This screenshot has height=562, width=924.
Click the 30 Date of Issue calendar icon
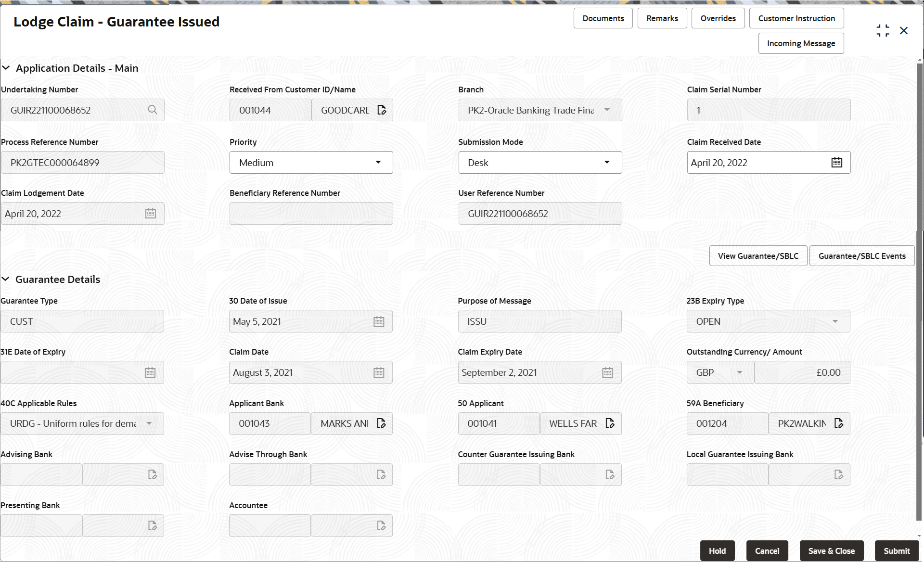[379, 321]
